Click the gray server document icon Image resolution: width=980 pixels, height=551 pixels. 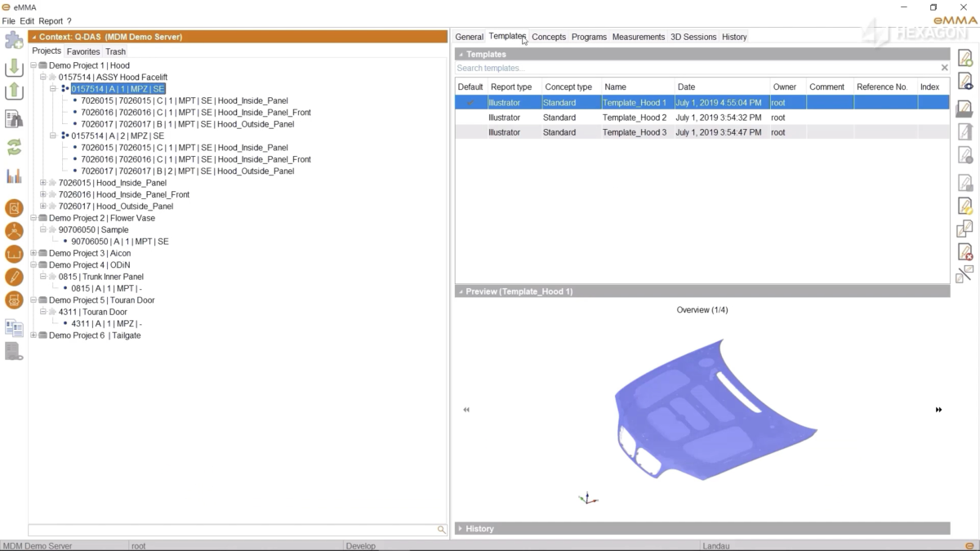click(x=14, y=351)
